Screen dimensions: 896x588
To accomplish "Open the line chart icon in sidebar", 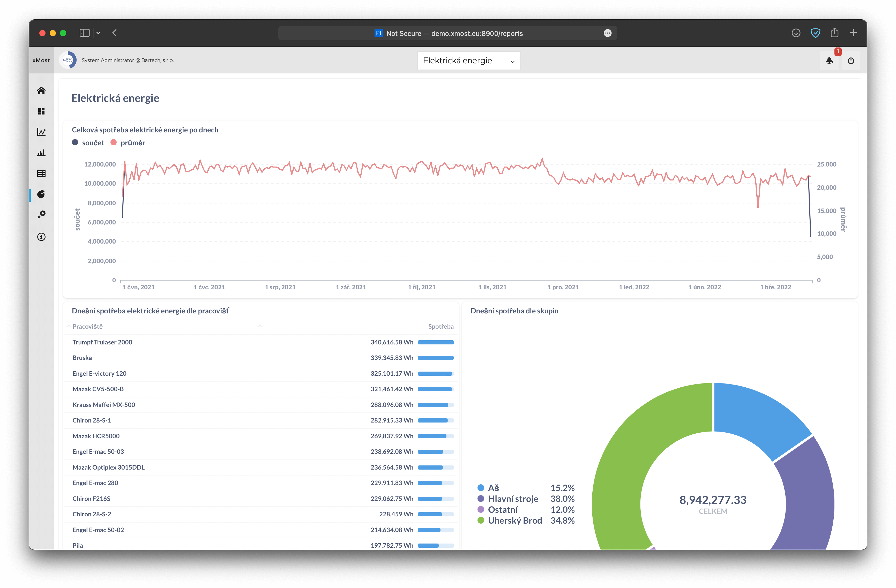I will [x=41, y=132].
